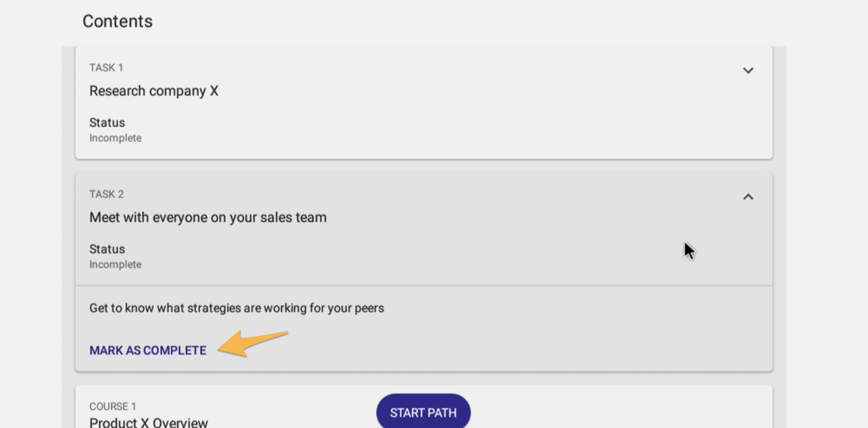868x428 pixels.
Task: Click Mark as Complete for Task 2
Action: (148, 351)
